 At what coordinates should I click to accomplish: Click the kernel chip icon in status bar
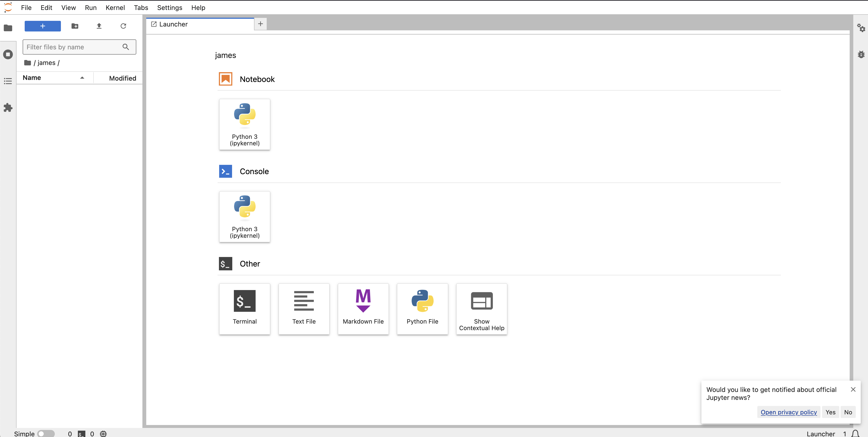coord(103,434)
